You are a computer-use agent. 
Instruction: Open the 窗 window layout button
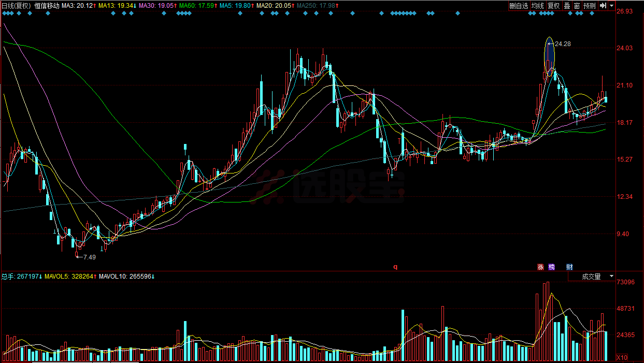tap(577, 6)
